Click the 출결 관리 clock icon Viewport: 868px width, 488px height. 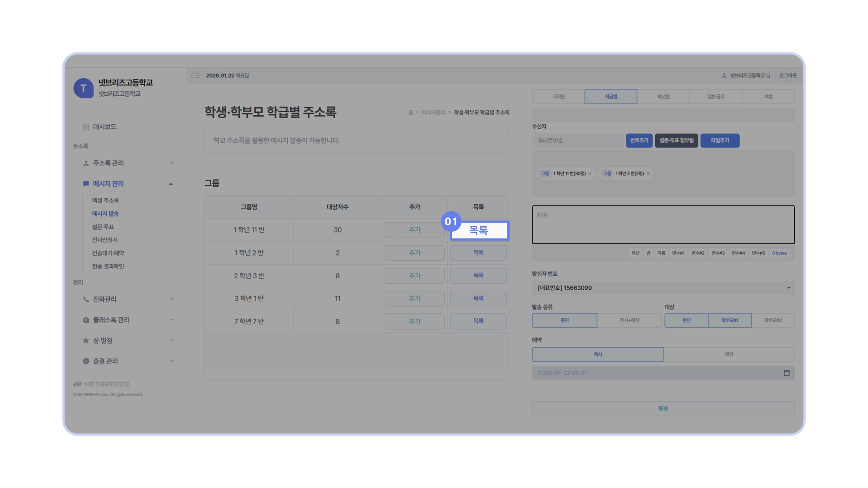[86, 361]
